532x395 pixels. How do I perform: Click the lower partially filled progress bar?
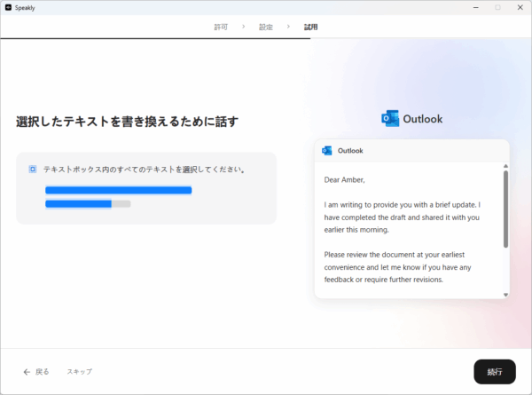tap(88, 203)
